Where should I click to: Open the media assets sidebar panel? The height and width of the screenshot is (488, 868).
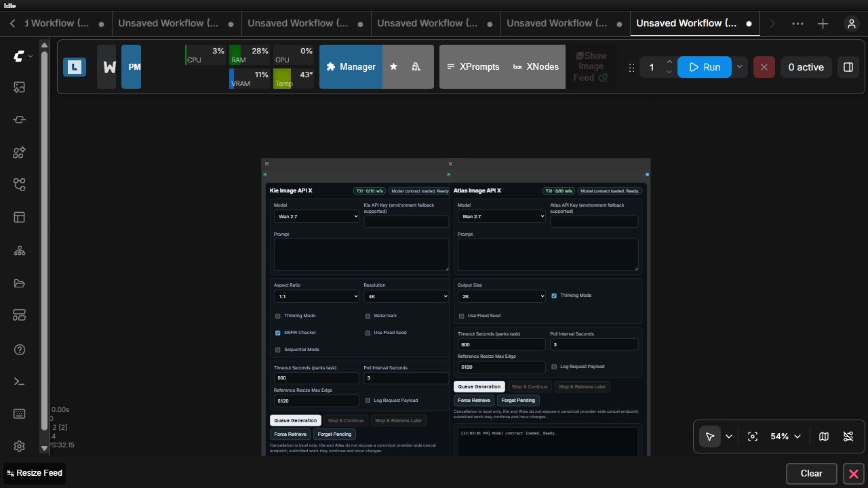coord(19,87)
